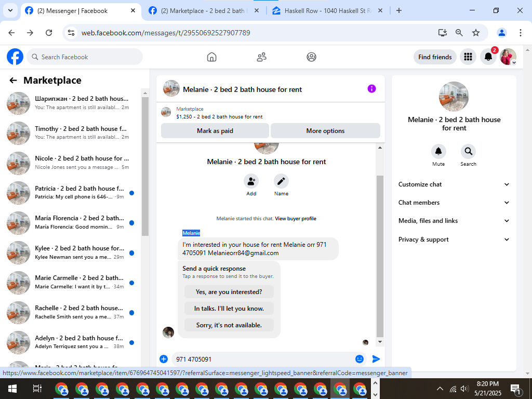This screenshot has width=532, height=399.
Task: Open Marie Carmelle conversation
Action: pos(71,282)
